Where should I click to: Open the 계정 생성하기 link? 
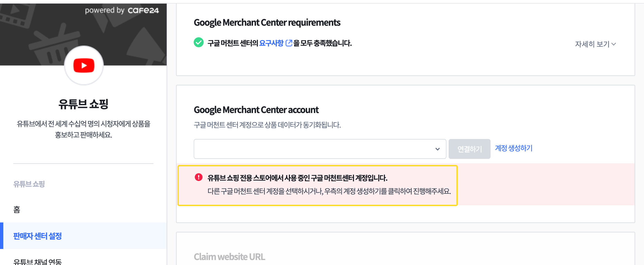coord(513,148)
